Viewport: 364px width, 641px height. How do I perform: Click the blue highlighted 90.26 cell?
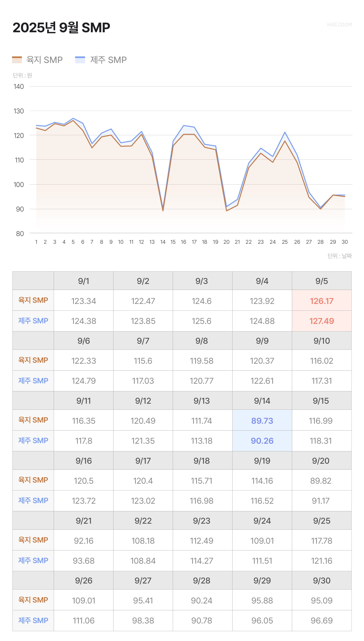click(262, 441)
